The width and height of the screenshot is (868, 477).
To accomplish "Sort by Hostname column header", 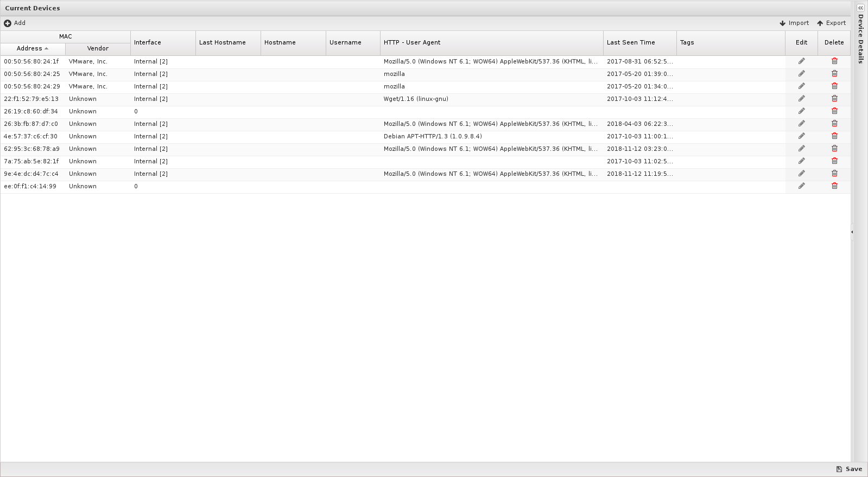I will (x=293, y=43).
